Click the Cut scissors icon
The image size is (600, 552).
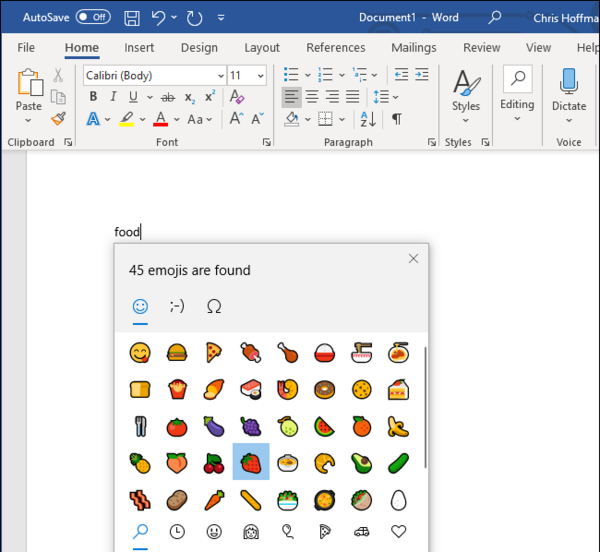click(58, 75)
